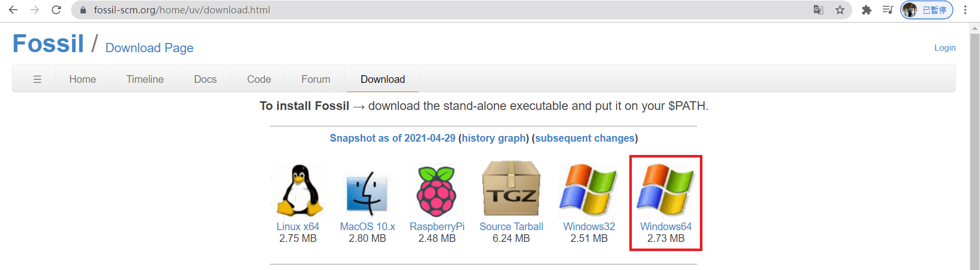Click the vertical page scrollbar

point(975,148)
